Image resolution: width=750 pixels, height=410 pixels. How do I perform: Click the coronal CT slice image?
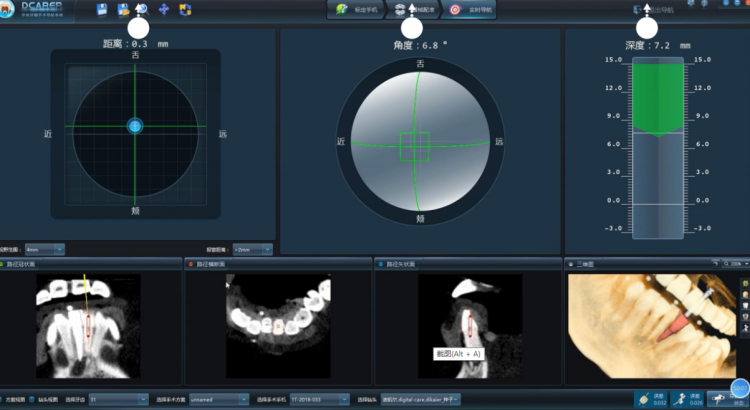88,326
